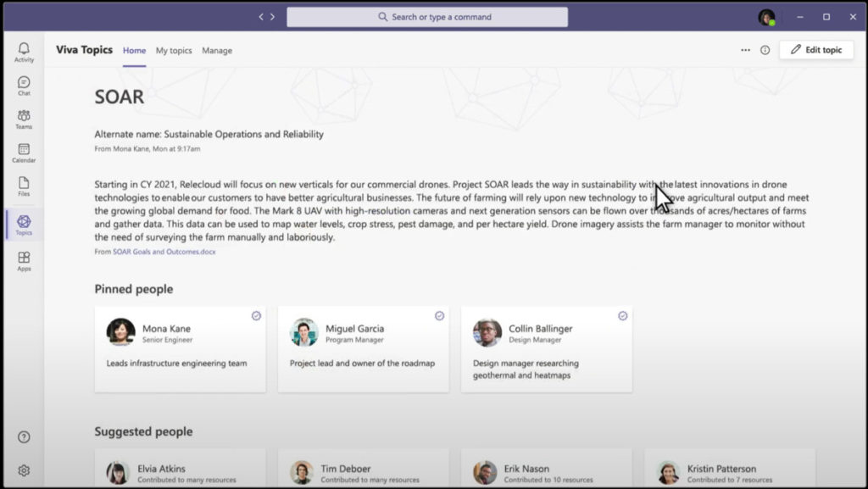Click the Pinned people heading
The width and height of the screenshot is (868, 489).
[x=133, y=289]
